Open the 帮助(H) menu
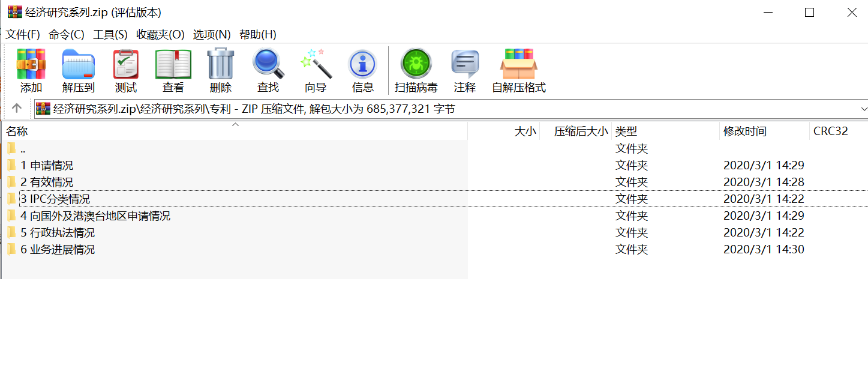 [258, 35]
